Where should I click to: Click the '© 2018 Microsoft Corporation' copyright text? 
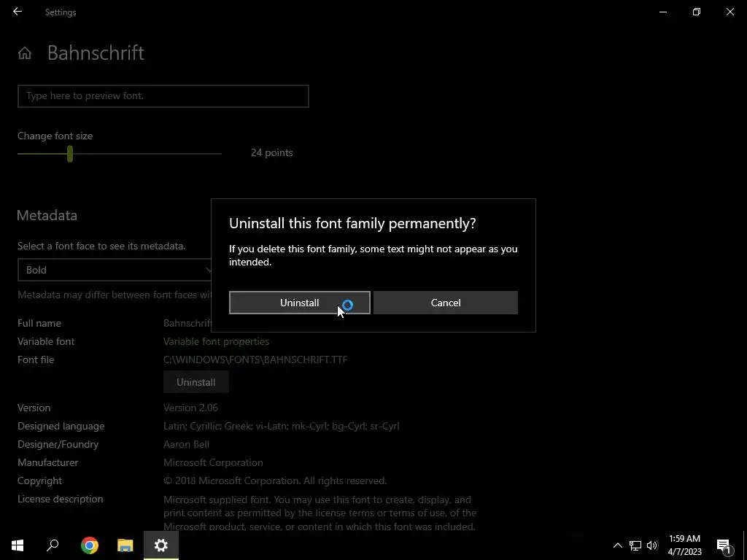(x=275, y=481)
